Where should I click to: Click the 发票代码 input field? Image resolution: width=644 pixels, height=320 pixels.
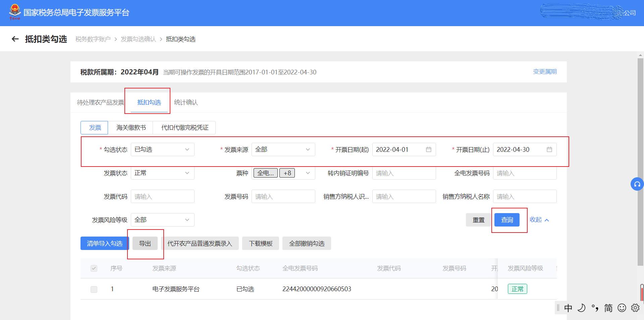tap(163, 196)
